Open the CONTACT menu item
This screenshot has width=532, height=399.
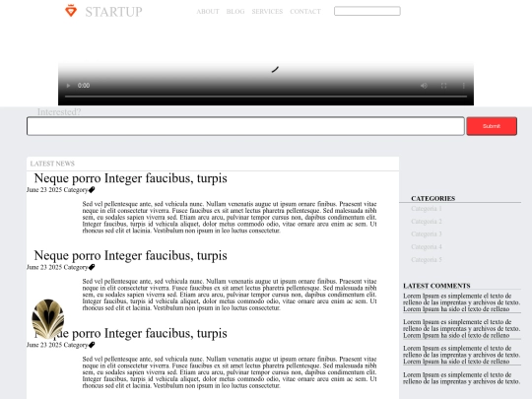tap(305, 12)
